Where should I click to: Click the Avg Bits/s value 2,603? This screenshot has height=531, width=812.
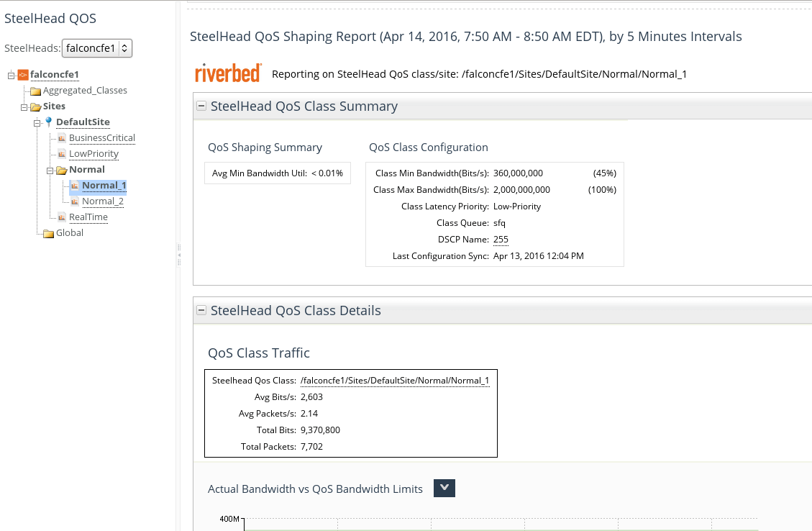[x=311, y=397]
